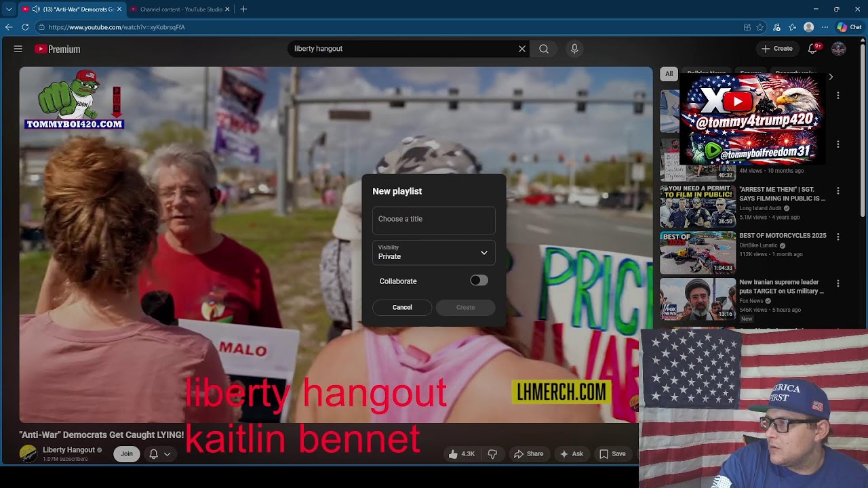The image size is (868, 488).
Task: Close the Anti-War Democrats browser tab
Action: coord(119,9)
